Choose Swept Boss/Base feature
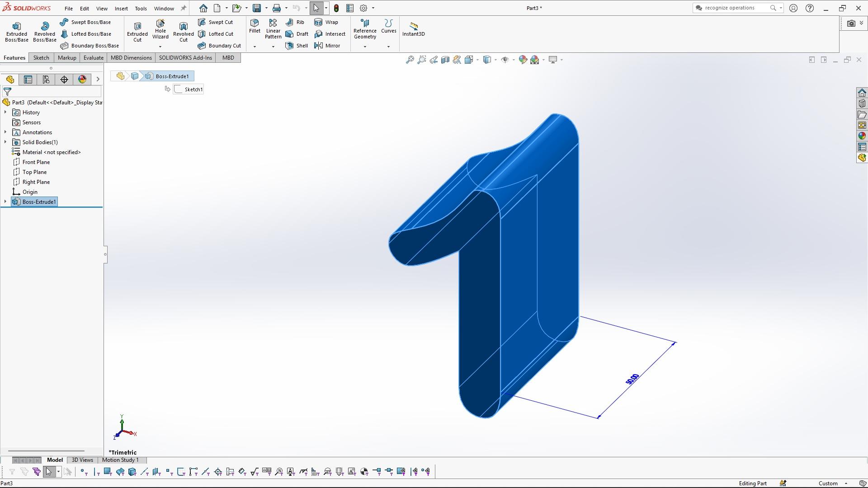Screen dimensions: 868x488 point(85,22)
